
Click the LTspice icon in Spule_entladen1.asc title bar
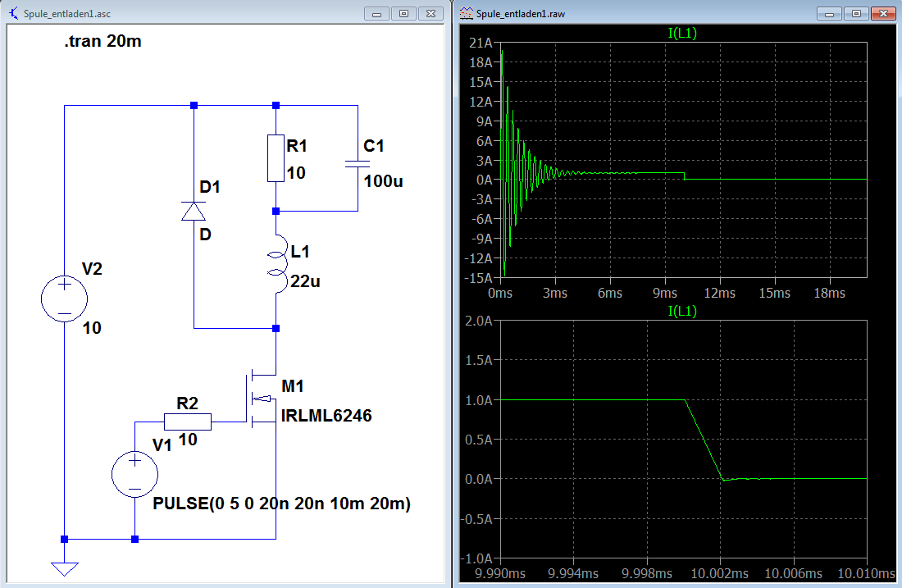tap(13, 13)
